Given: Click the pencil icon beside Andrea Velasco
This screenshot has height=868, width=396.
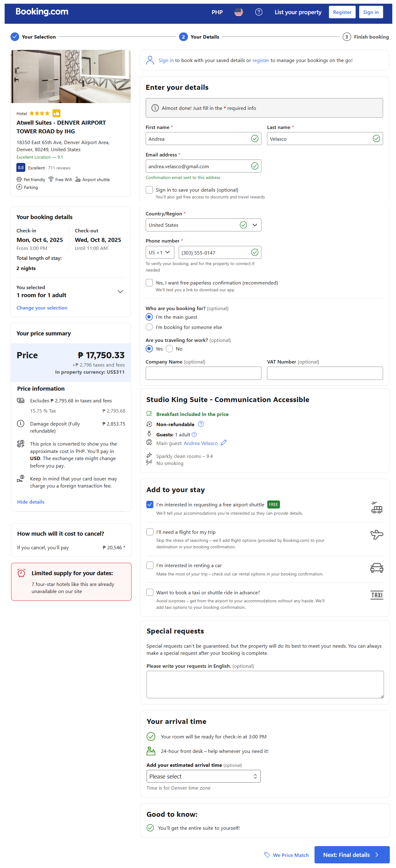Looking at the screenshot, I should 223,443.
